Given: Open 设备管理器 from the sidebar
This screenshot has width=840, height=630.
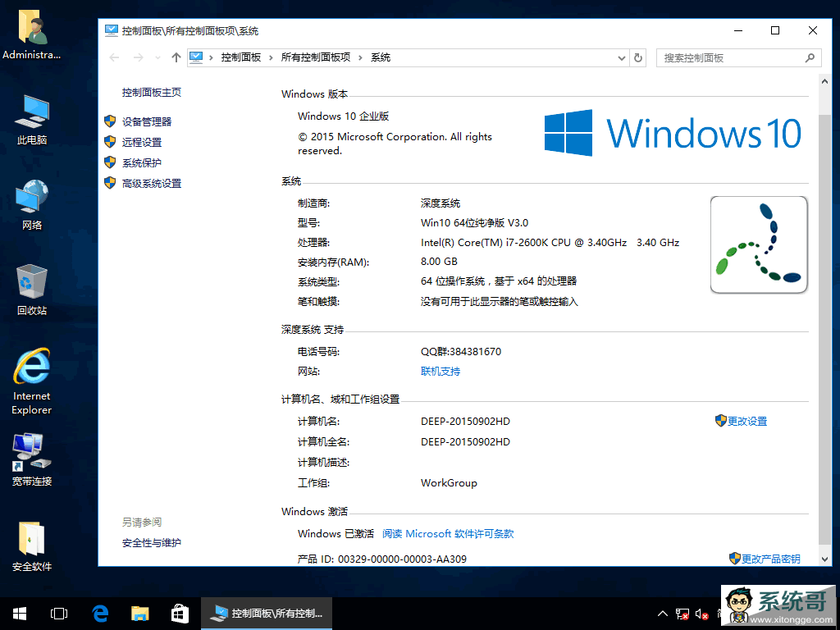Looking at the screenshot, I should (x=147, y=121).
